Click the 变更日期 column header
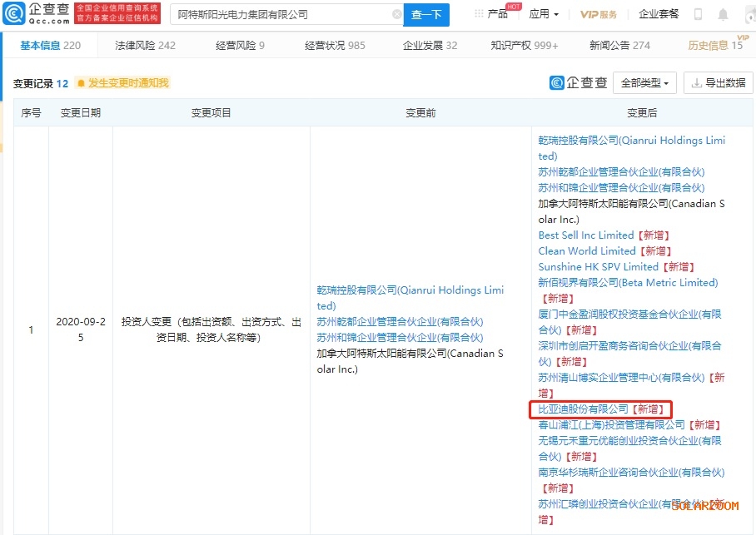 [81, 113]
